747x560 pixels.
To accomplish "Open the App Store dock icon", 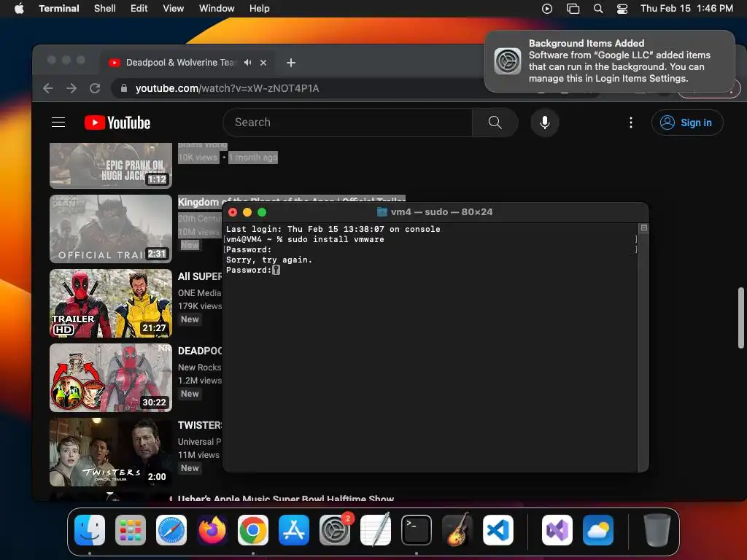I will pyautogui.click(x=294, y=530).
